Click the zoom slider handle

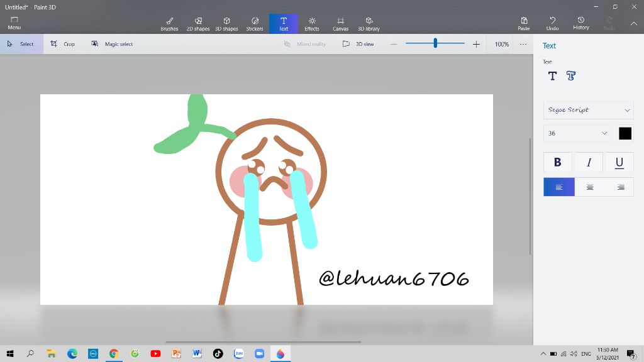click(x=435, y=43)
